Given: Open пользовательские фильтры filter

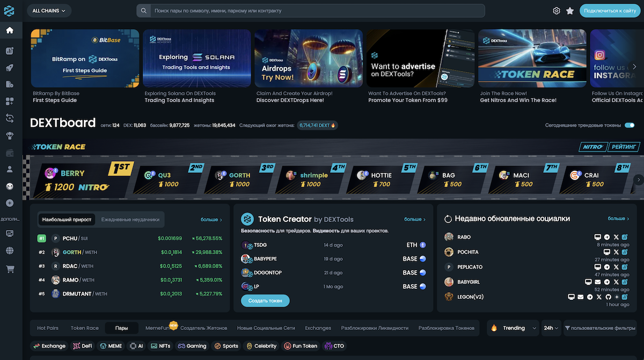Looking at the screenshot, I should click(x=600, y=328).
